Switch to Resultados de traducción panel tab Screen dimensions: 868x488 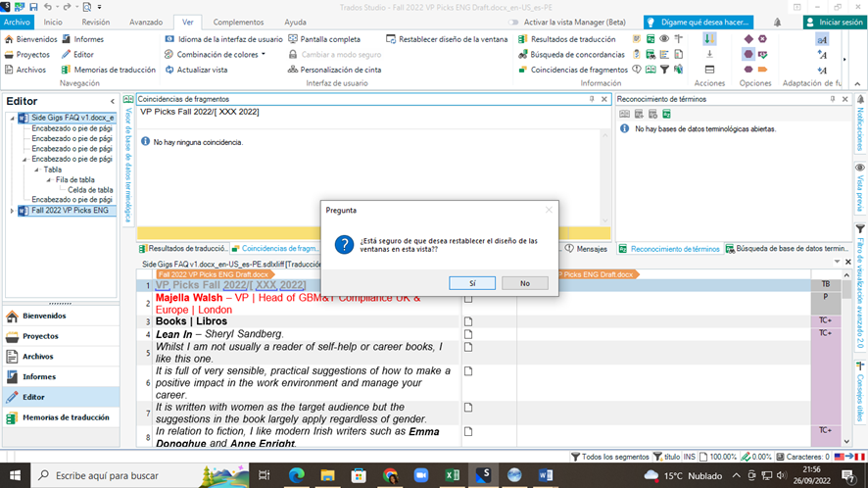click(x=183, y=249)
